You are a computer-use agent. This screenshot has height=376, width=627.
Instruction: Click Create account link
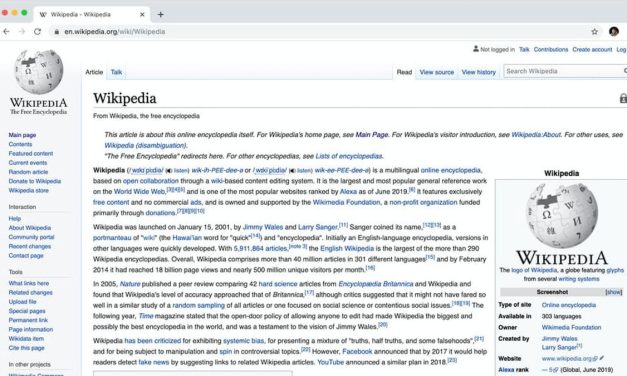(592, 50)
